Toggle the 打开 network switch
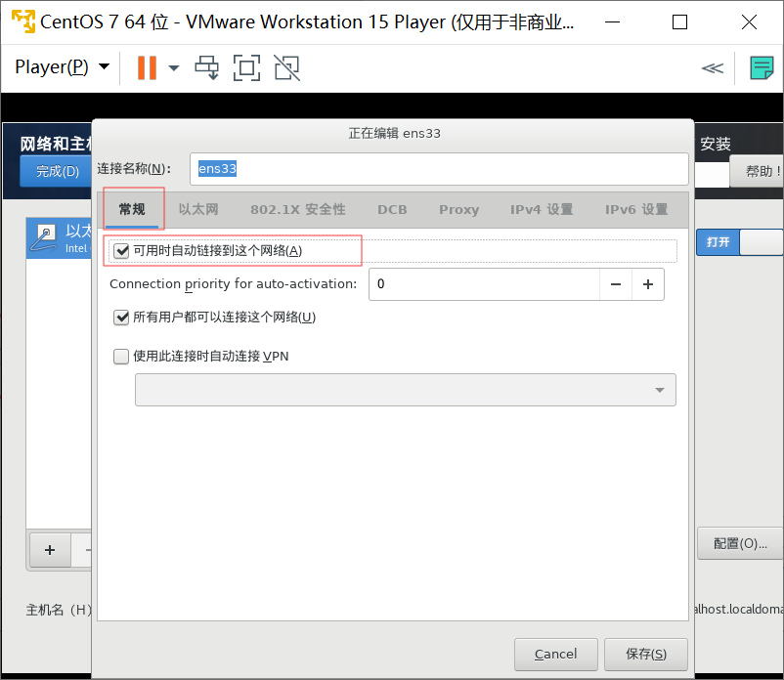Viewport: 784px width, 680px height. click(740, 242)
